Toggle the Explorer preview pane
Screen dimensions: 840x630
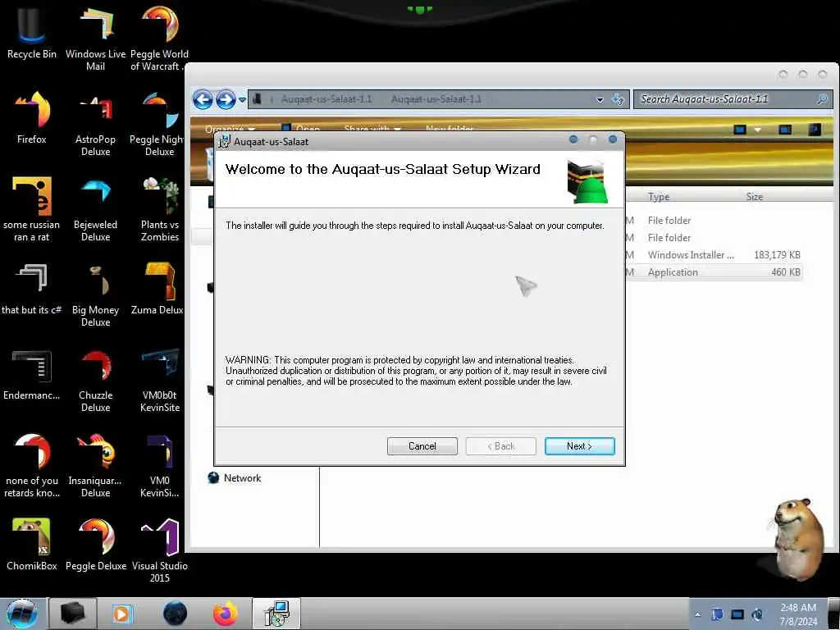785,129
